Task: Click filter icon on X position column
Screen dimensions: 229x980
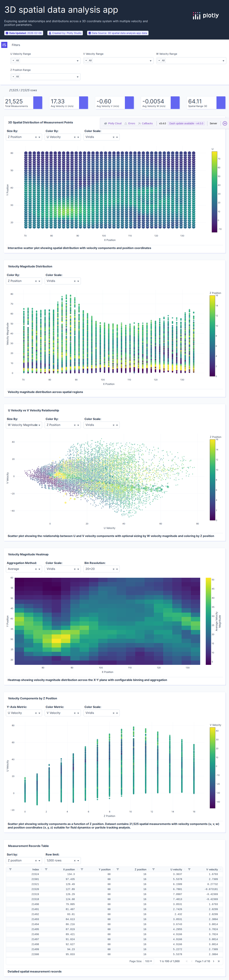Action: [x=46, y=869]
